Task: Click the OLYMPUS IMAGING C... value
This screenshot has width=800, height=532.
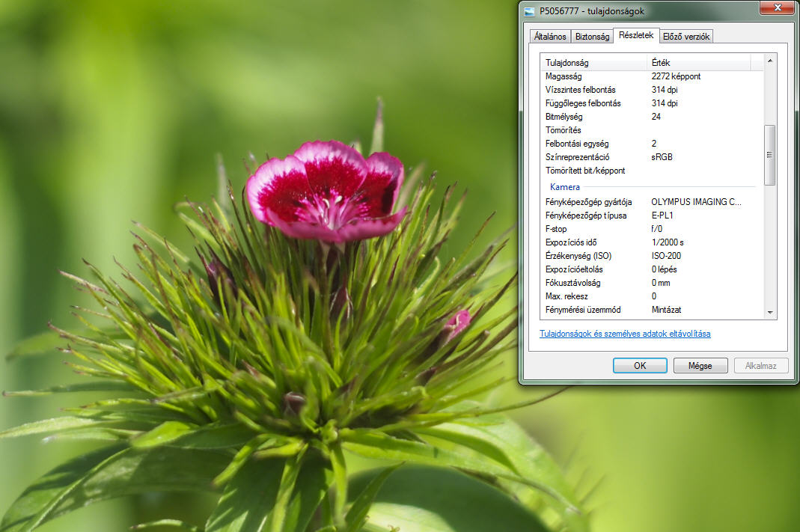Action: point(696,202)
